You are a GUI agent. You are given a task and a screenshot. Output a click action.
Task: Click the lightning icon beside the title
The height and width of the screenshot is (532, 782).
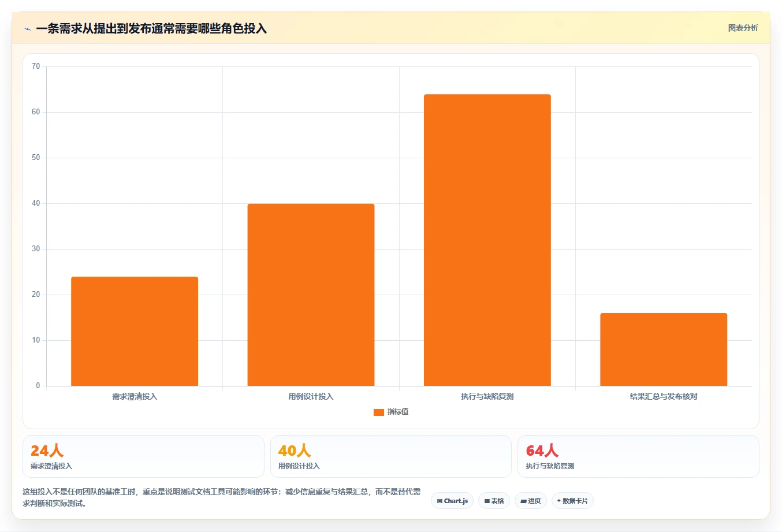point(27,29)
